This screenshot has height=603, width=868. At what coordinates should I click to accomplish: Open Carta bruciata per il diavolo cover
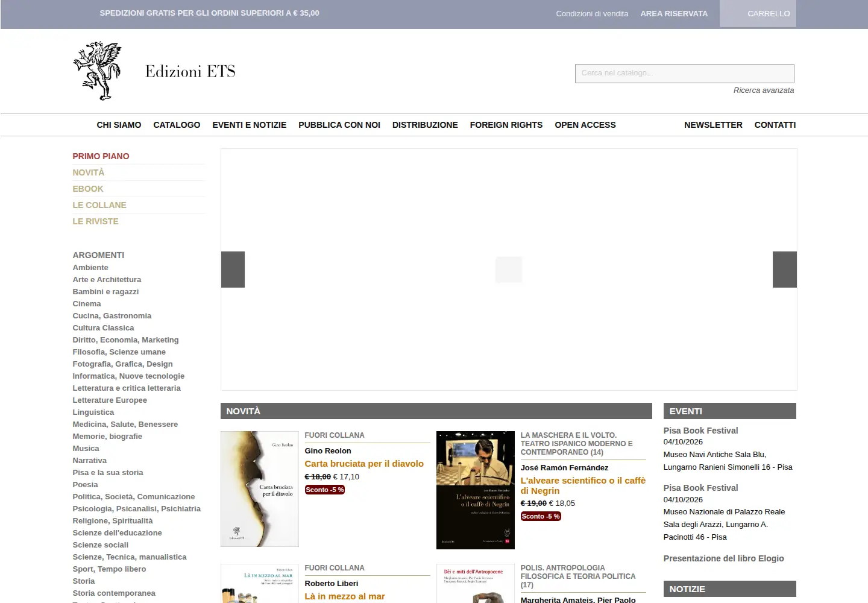[x=260, y=489]
